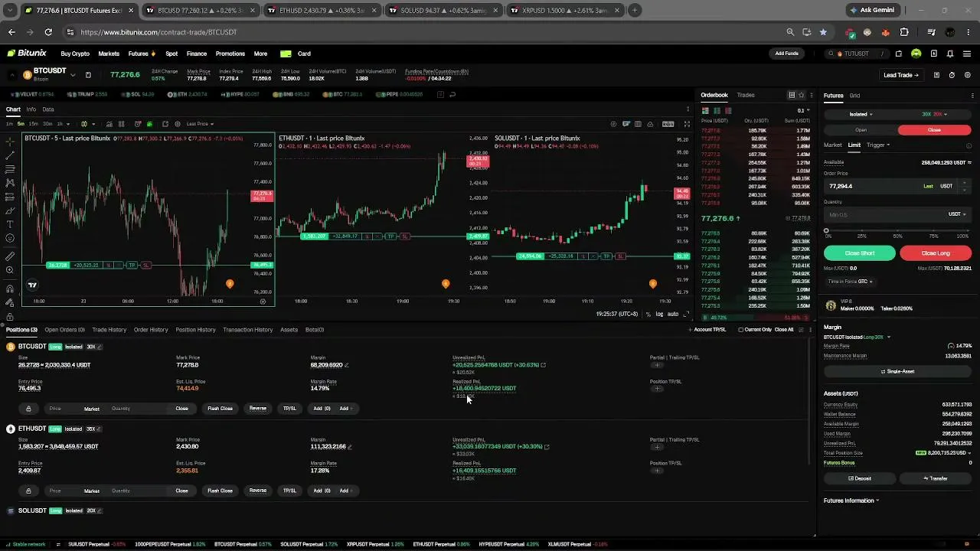Click the Close Short button

860,253
